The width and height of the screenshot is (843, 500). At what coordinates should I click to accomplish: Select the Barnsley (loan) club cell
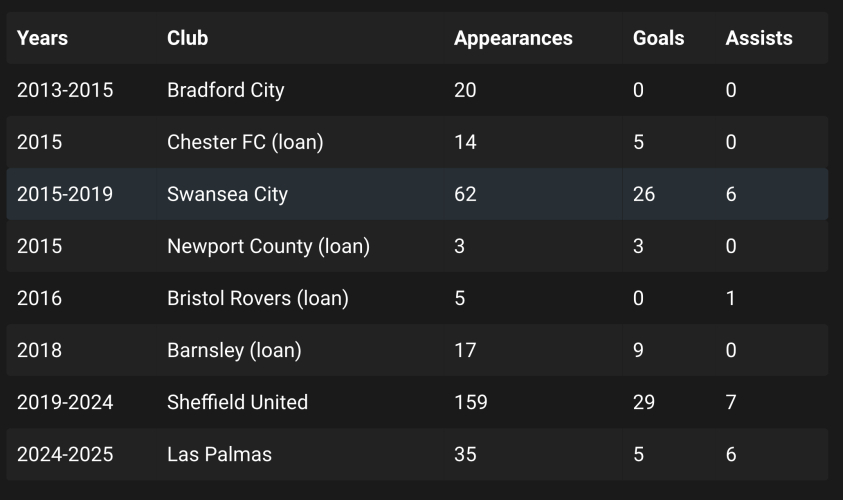(x=234, y=350)
